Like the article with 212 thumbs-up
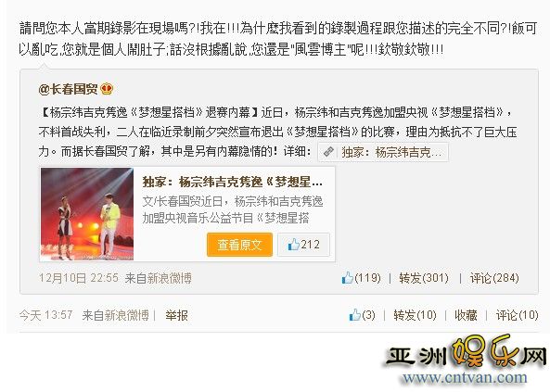The image size is (550, 392). tap(303, 245)
